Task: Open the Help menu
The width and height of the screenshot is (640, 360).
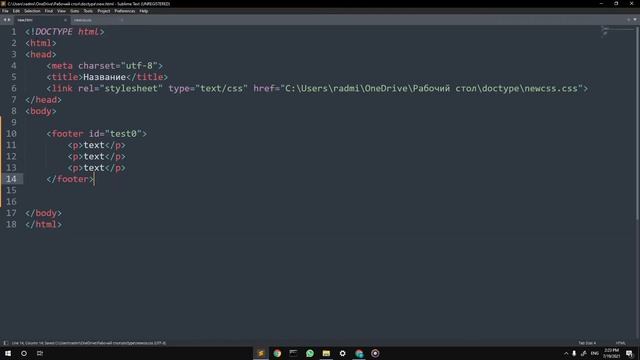Action: pos(144,11)
